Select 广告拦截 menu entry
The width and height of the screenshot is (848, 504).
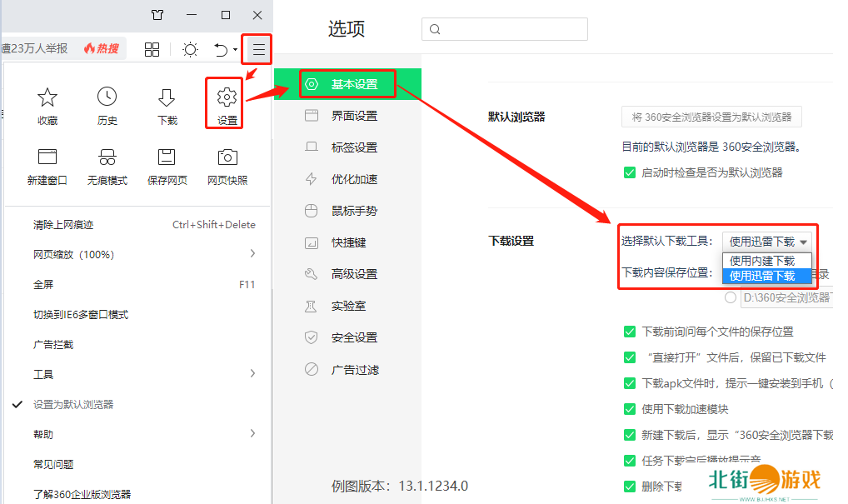(x=53, y=344)
